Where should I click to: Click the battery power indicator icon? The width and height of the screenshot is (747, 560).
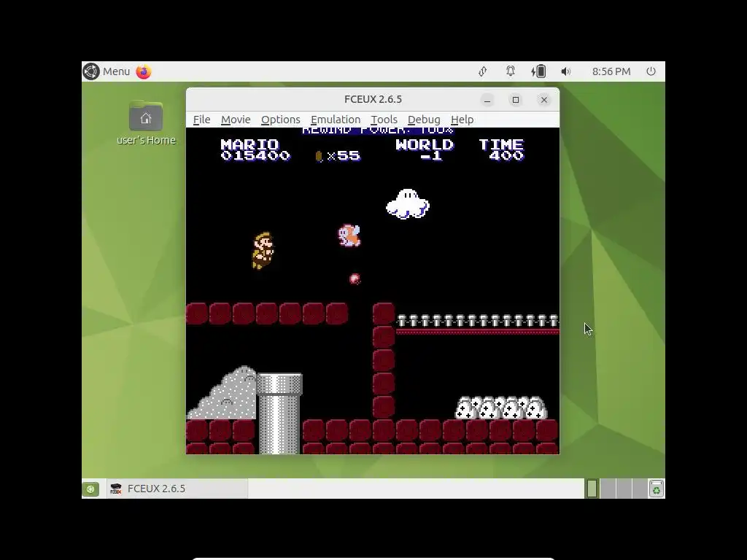538,71
